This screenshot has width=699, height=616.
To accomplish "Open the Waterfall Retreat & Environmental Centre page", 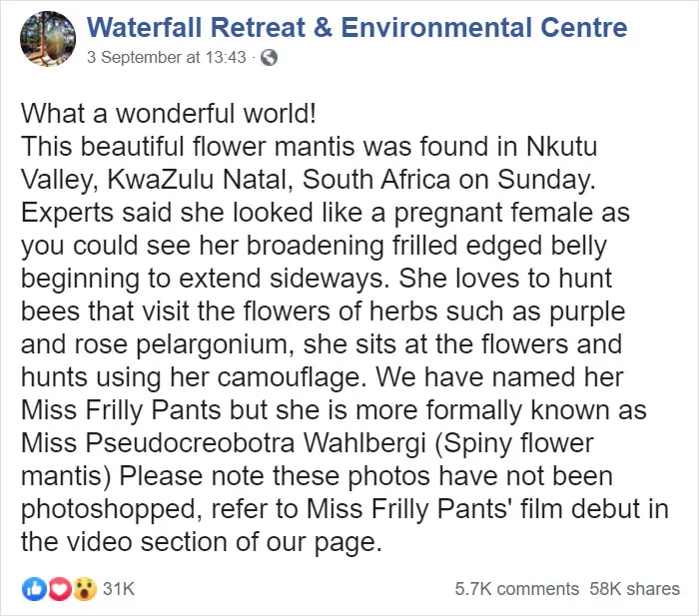I will (357, 28).
